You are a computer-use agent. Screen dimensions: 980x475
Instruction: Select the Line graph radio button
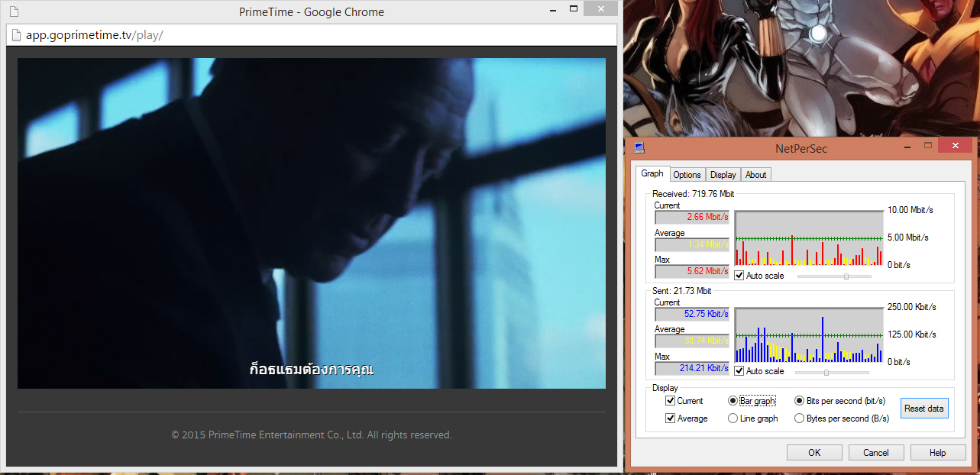753,418
